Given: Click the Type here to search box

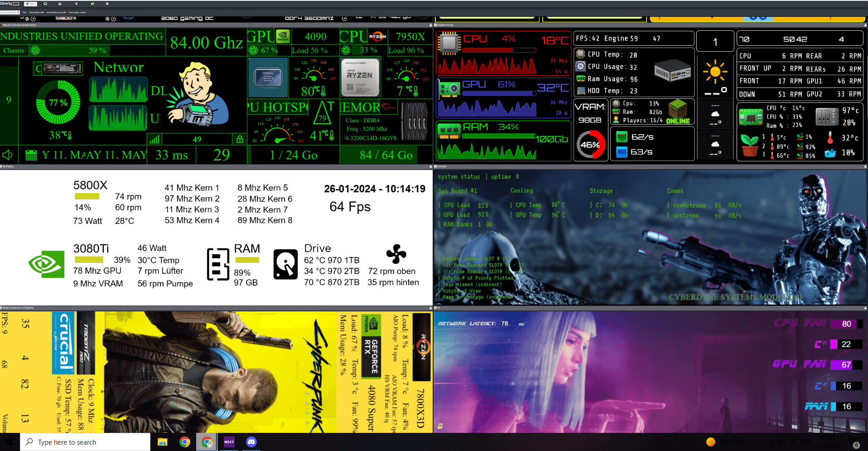Looking at the screenshot, I should point(85,442).
